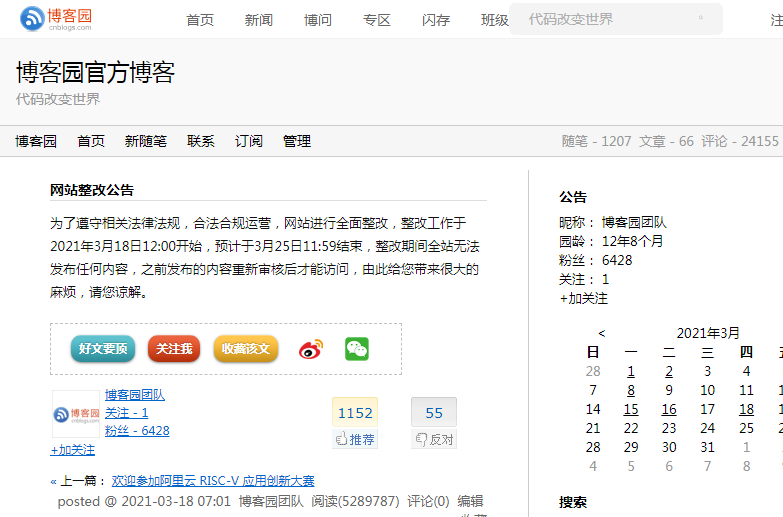Select calendar date 18 of March

click(x=746, y=409)
